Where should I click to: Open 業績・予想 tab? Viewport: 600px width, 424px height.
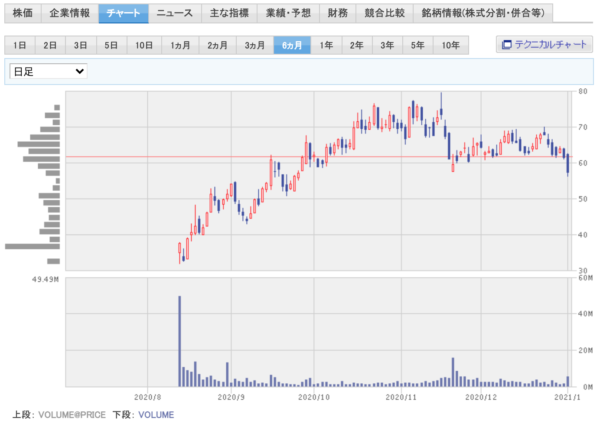[x=288, y=13]
